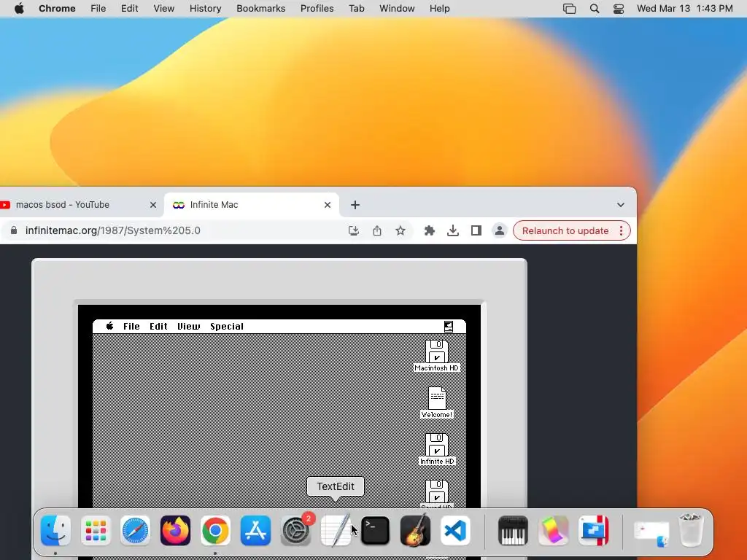Click the share page icon
This screenshot has height=560, width=747.
click(377, 230)
